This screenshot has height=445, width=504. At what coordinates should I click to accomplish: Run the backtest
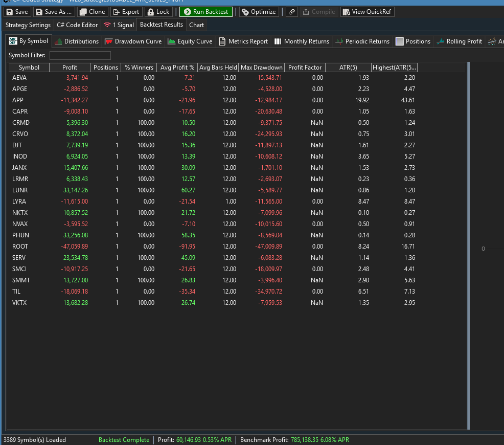205,12
